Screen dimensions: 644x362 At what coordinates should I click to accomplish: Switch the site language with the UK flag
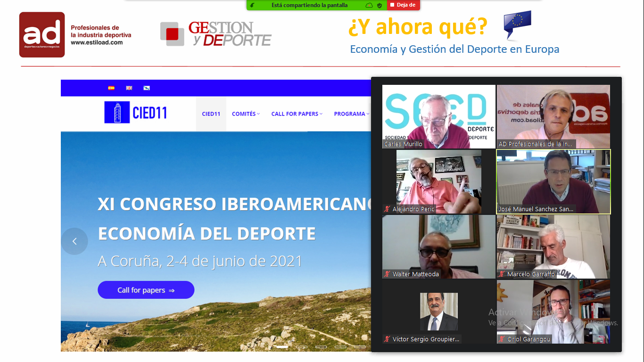pyautogui.click(x=129, y=88)
